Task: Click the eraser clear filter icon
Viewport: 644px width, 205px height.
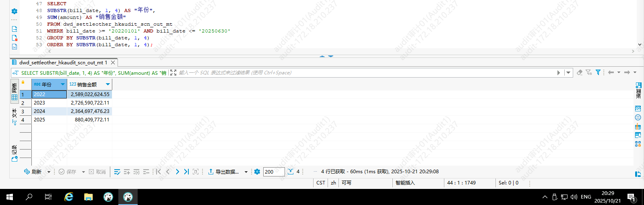Action: point(580,72)
